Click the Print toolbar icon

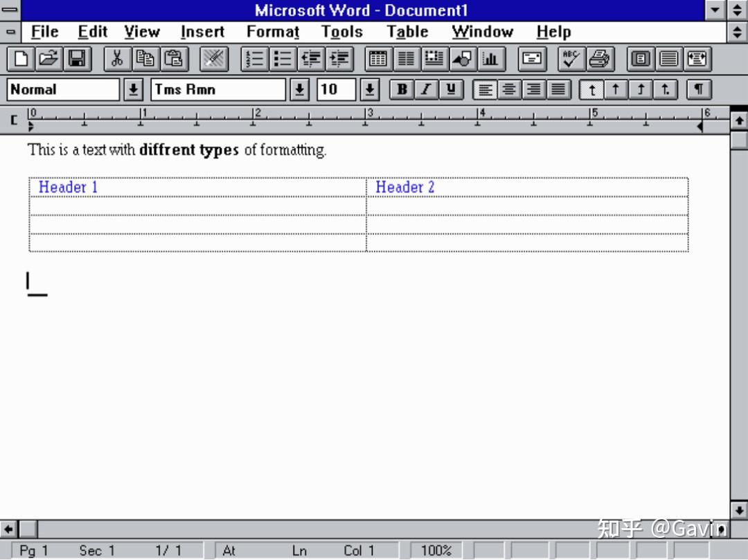pyautogui.click(x=600, y=59)
